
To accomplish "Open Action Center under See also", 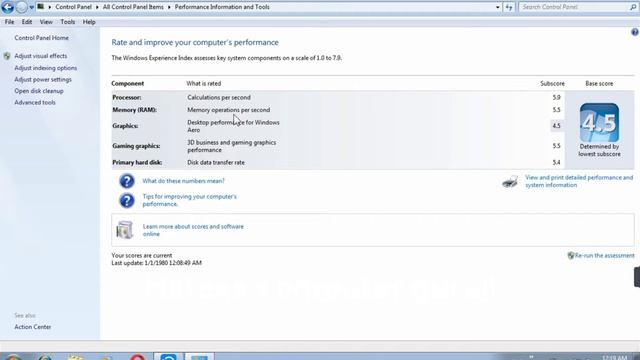I will 33,327.
